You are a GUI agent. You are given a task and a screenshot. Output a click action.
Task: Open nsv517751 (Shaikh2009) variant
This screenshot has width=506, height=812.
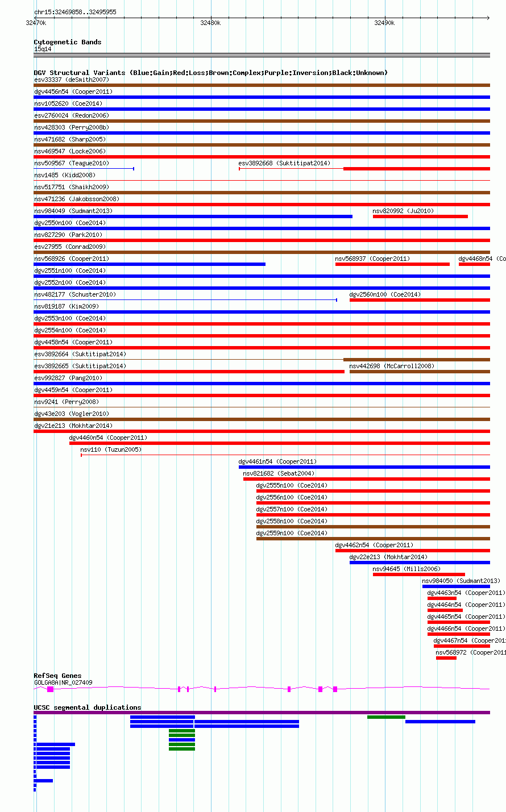click(262, 193)
